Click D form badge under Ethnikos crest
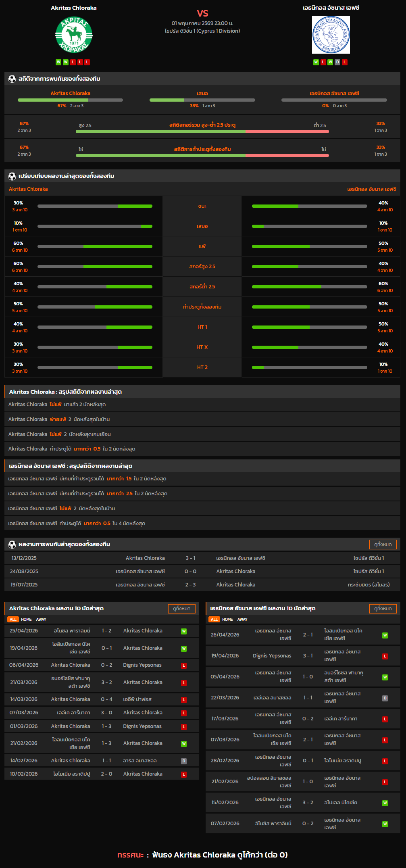406x868 pixels. pyautogui.click(x=337, y=62)
